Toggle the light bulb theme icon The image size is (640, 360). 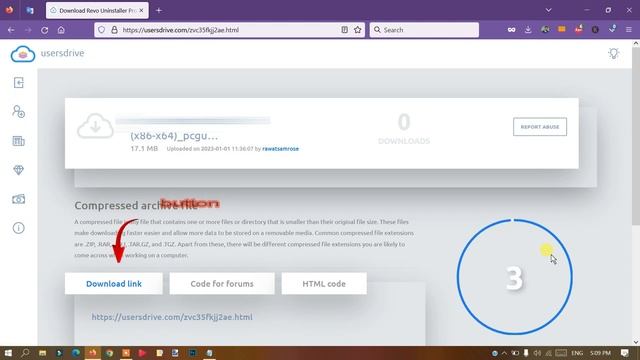coord(613,53)
